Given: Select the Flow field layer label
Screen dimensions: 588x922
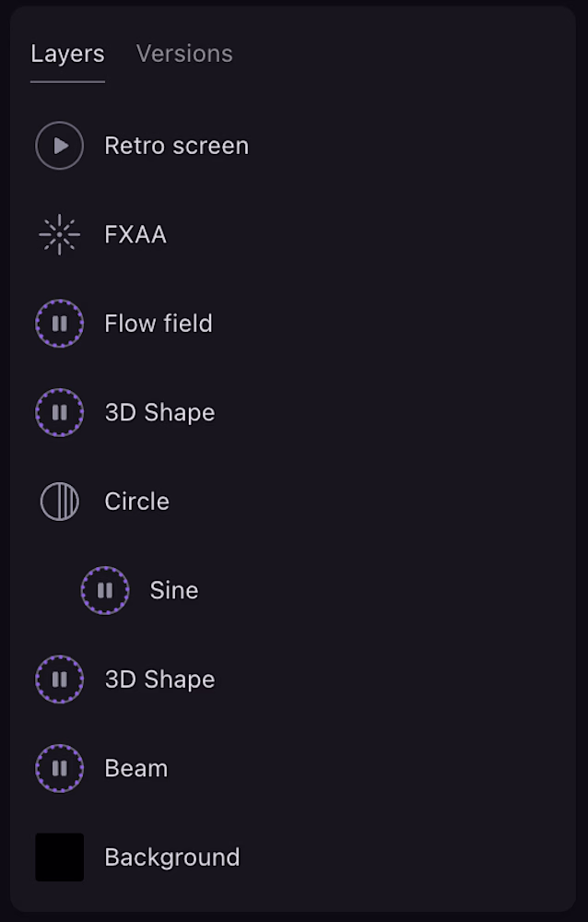Looking at the screenshot, I should coord(159,324).
